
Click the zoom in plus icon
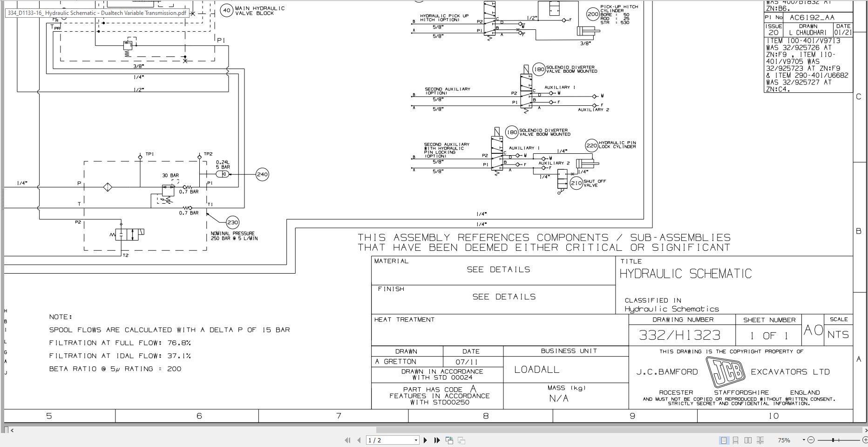click(865, 440)
